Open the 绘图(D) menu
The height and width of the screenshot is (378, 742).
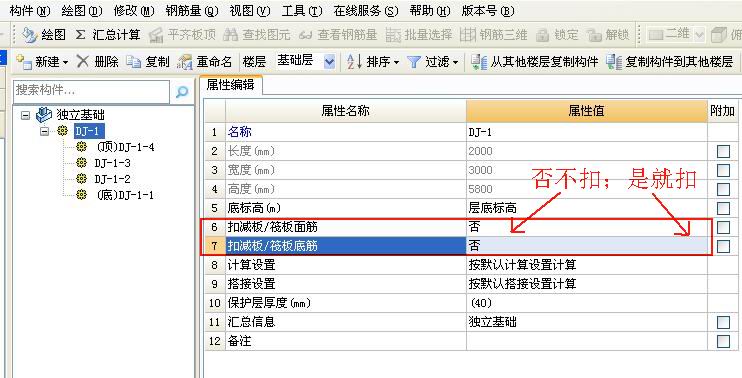pyautogui.click(x=82, y=11)
